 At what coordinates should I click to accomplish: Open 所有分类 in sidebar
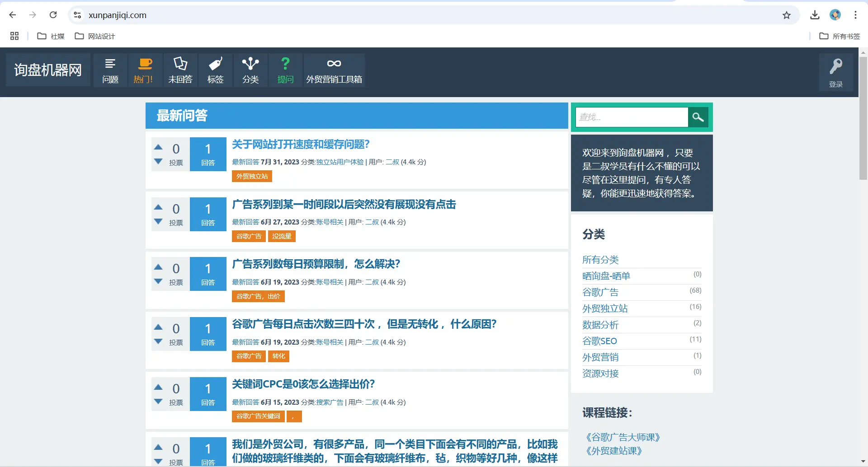point(600,260)
